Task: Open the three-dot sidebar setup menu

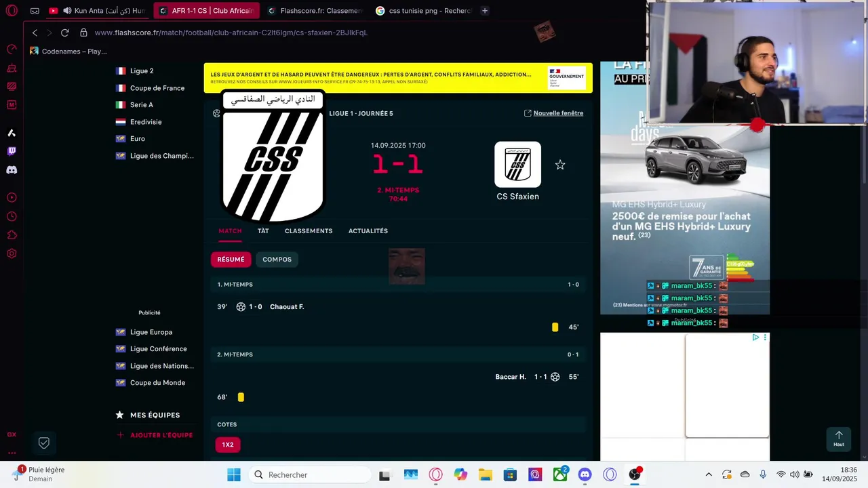Action: coord(12,453)
